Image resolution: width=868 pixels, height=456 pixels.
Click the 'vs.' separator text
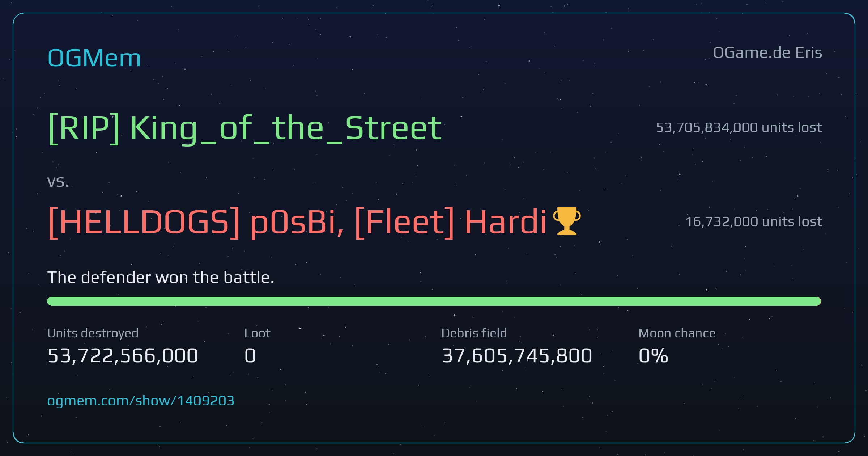pos(58,182)
